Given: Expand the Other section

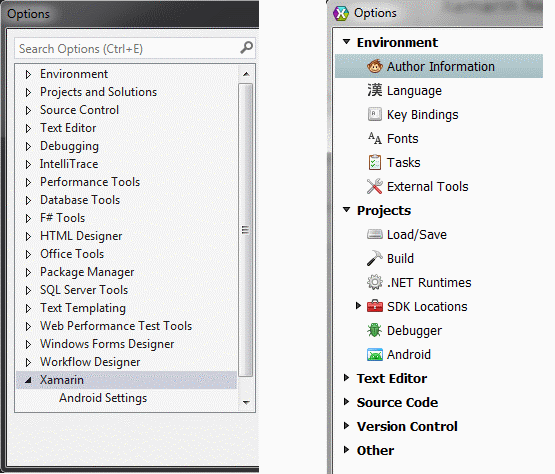Looking at the screenshot, I should (347, 450).
